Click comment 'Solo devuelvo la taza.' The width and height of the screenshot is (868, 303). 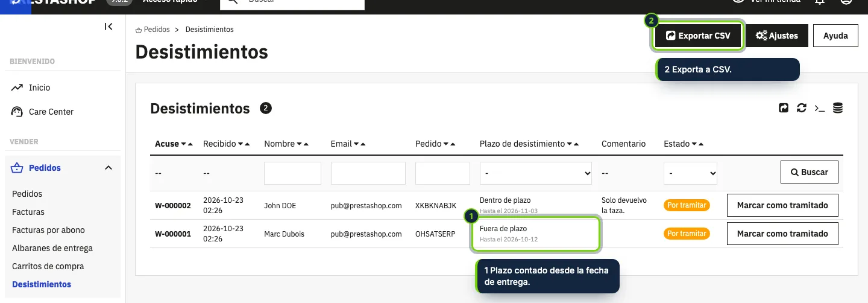pyautogui.click(x=624, y=205)
